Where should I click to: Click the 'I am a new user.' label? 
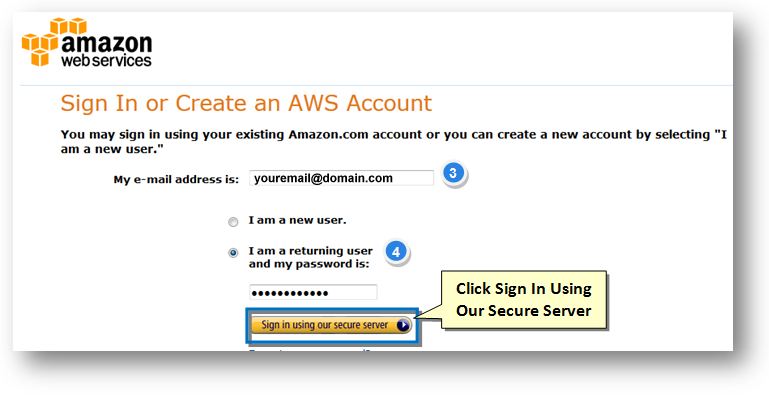pyautogui.click(x=297, y=221)
